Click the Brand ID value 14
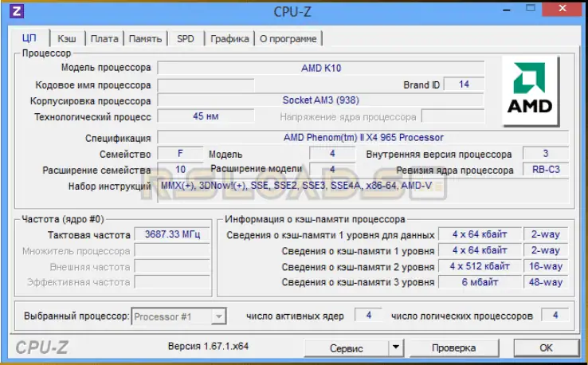Viewport: 588px width, 365px height. click(x=464, y=84)
